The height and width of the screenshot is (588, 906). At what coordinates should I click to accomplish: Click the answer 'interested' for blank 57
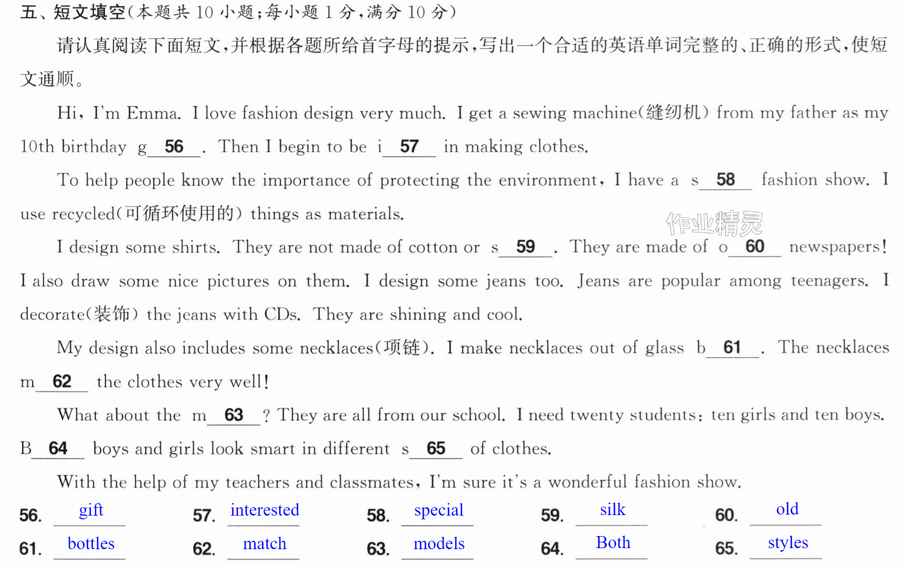point(265,510)
